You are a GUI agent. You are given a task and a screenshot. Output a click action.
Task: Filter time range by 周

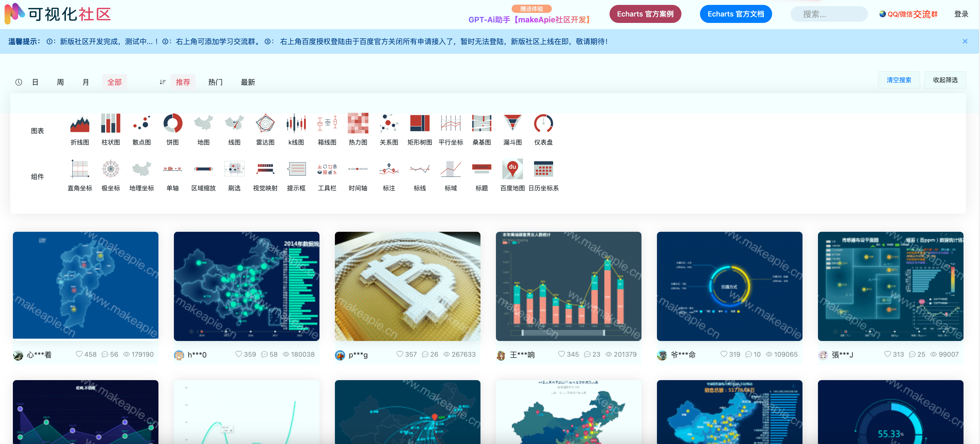(60, 82)
